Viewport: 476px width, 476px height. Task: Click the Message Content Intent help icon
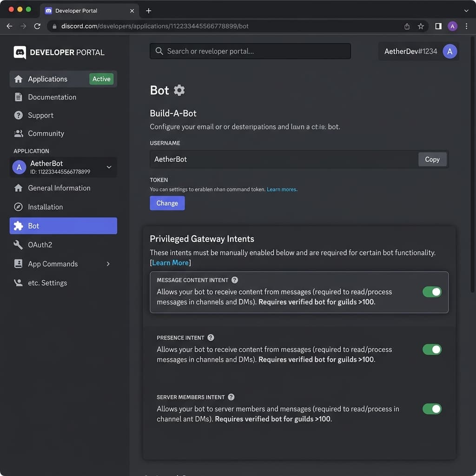235,280
